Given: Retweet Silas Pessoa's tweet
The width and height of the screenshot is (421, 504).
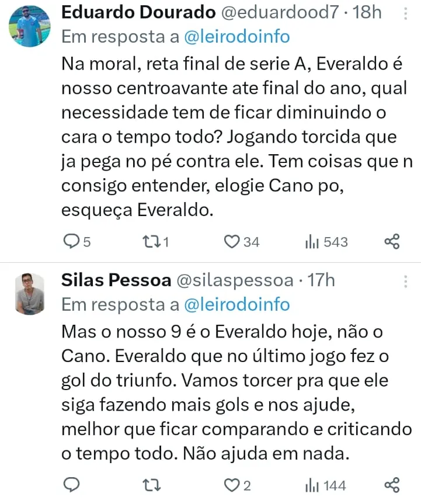Looking at the screenshot, I should tap(151, 485).
